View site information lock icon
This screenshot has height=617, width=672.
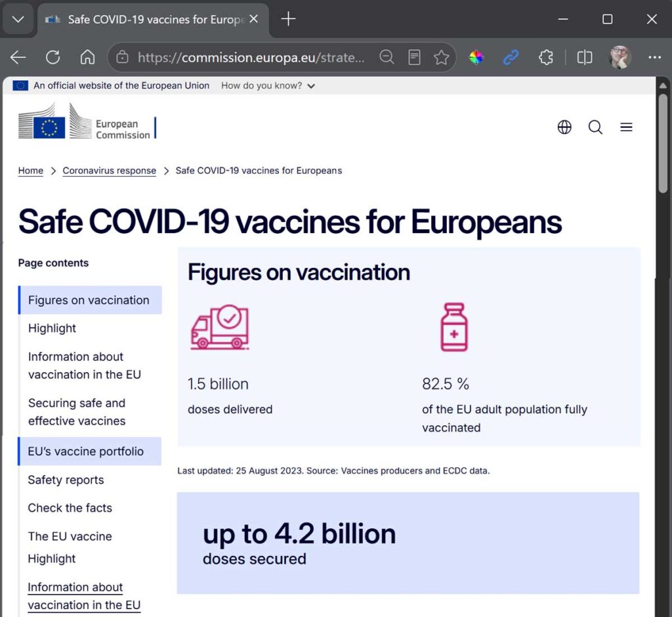122,57
